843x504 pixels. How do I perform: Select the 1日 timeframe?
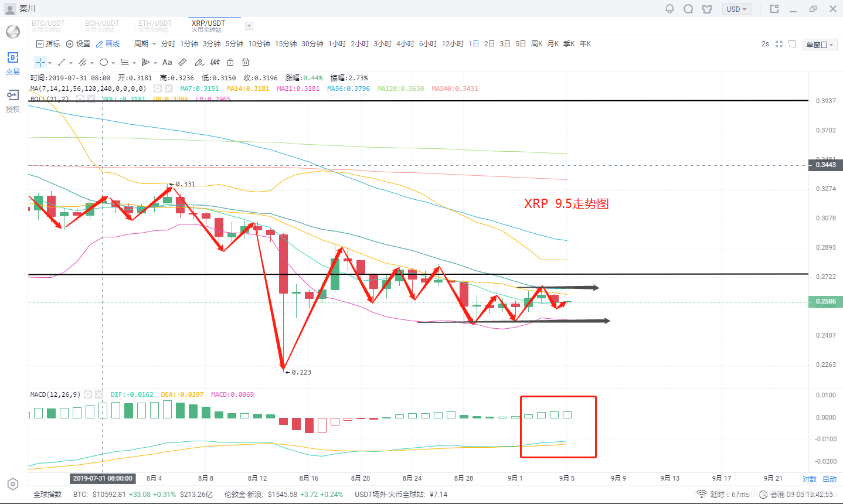(x=474, y=44)
